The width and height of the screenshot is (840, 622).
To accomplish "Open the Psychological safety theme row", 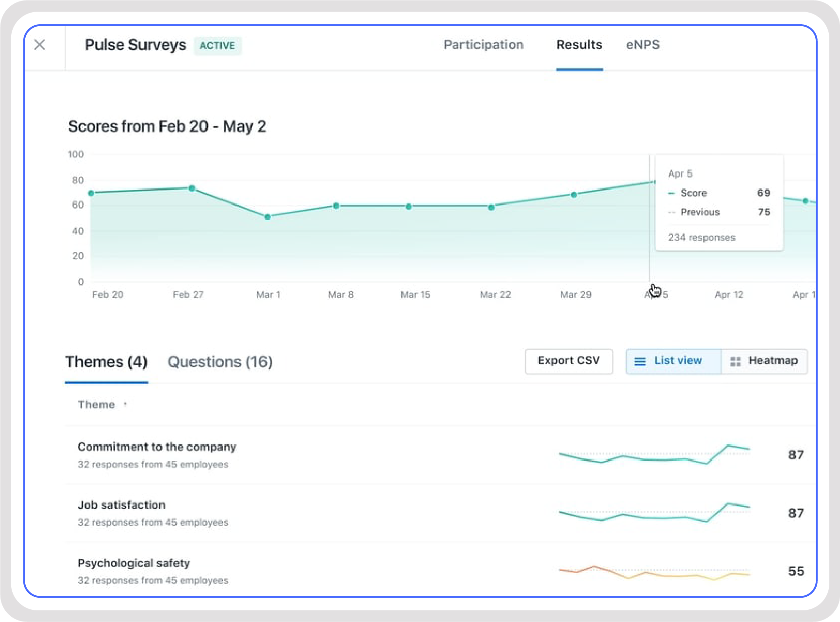I will tap(134, 563).
